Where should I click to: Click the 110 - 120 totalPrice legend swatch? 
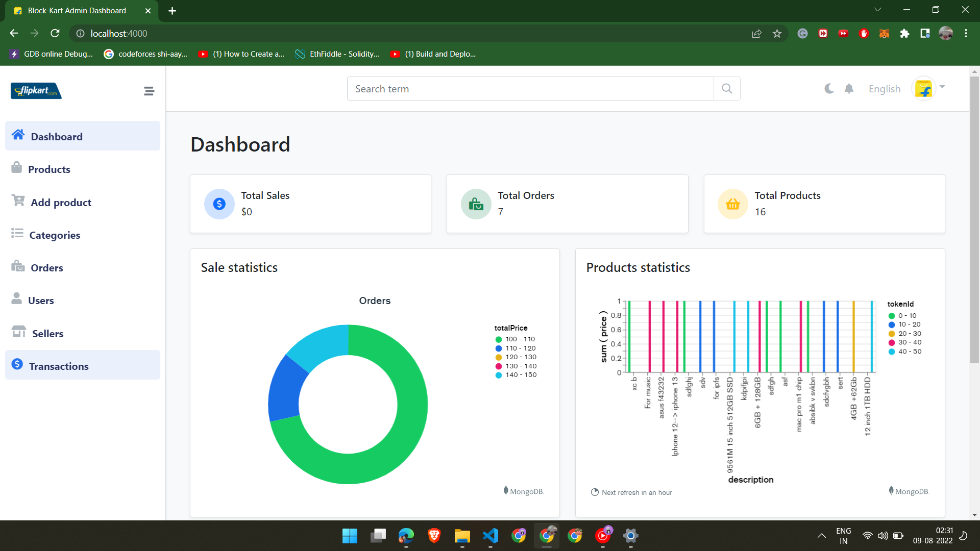coord(499,348)
